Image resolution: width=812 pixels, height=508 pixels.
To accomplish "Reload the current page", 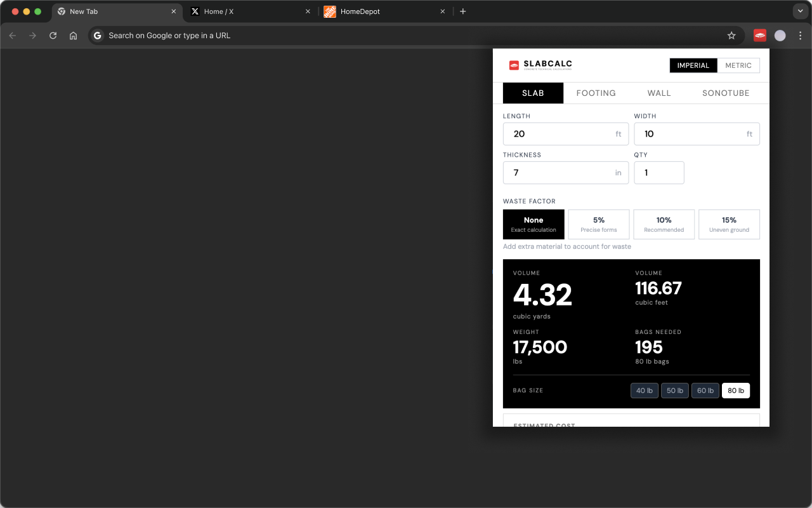I will [53, 36].
